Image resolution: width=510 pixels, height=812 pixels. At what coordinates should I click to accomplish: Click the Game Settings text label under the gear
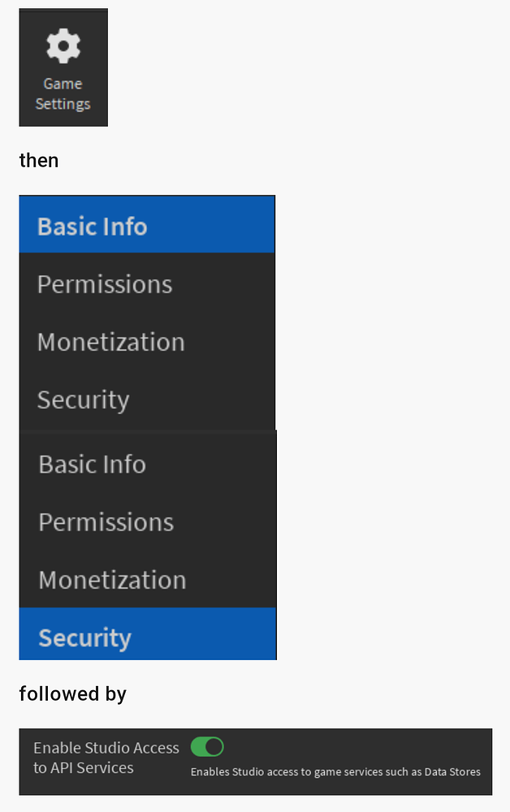point(63,93)
